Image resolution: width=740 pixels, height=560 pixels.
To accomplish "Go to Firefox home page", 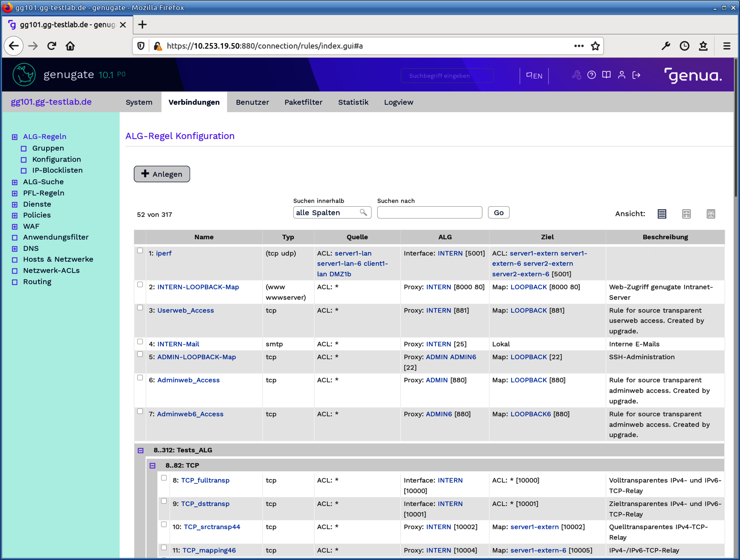I will pyautogui.click(x=70, y=46).
